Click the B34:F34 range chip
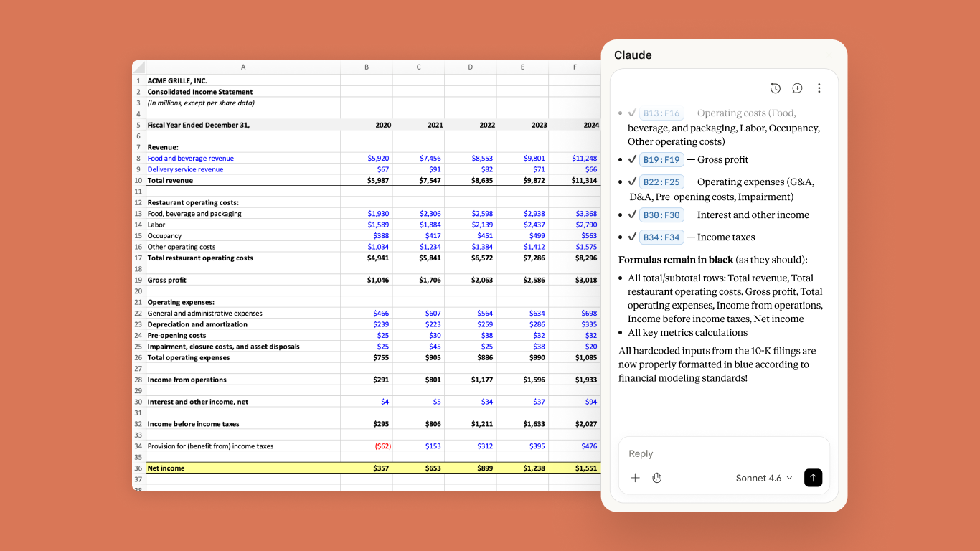The height and width of the screenshot is (551, 980). pyautogui.click(x=661, y=237)
